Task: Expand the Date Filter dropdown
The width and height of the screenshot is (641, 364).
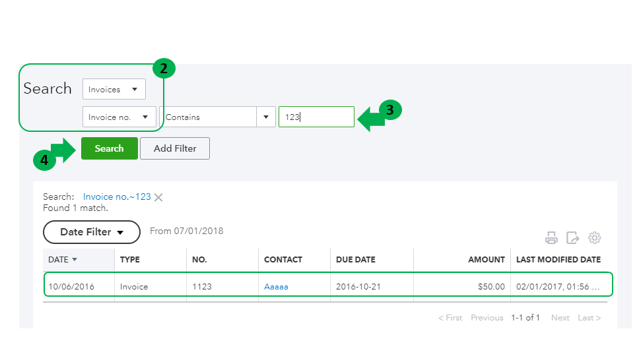Action: 92,232
